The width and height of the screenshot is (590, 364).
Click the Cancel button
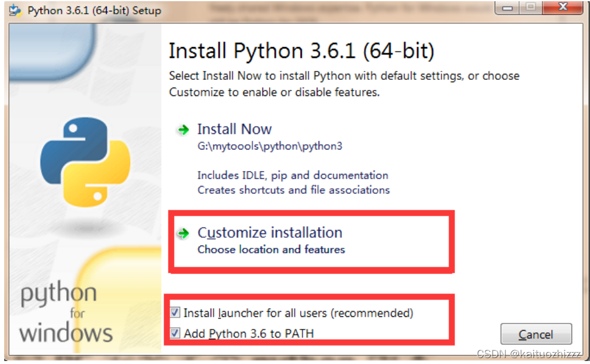(536, 334)
